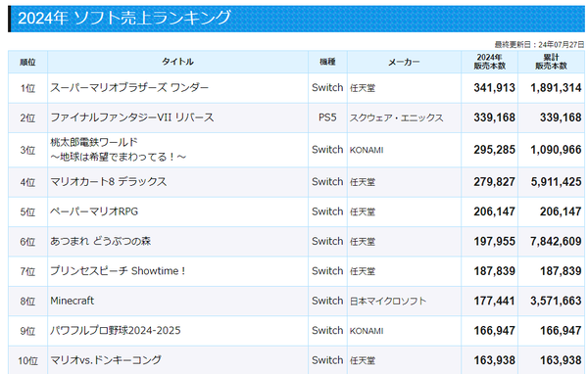
Task: Click KONAMI in the 桃太郎電鉄 row
Action: 367,150
